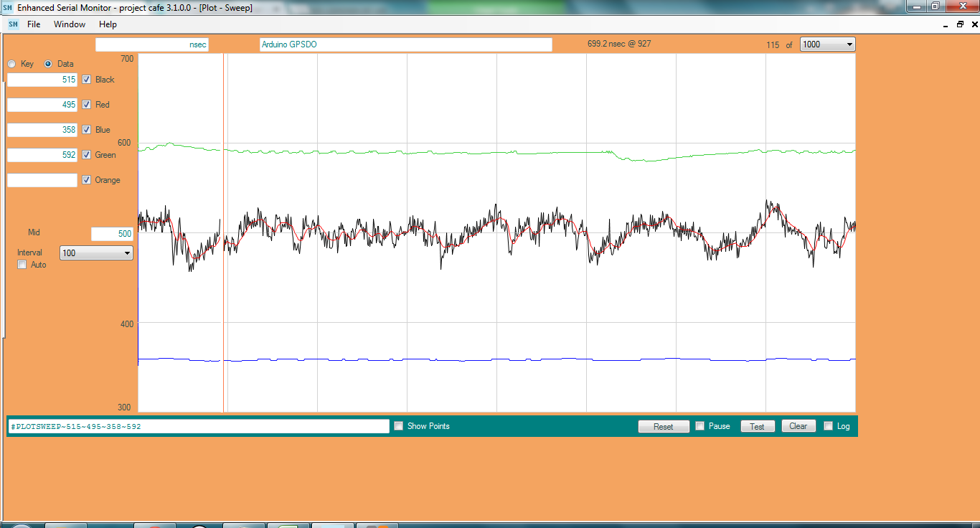
Task: Open the Interval dropdown showing 100
Action: [x=96, y=253]
